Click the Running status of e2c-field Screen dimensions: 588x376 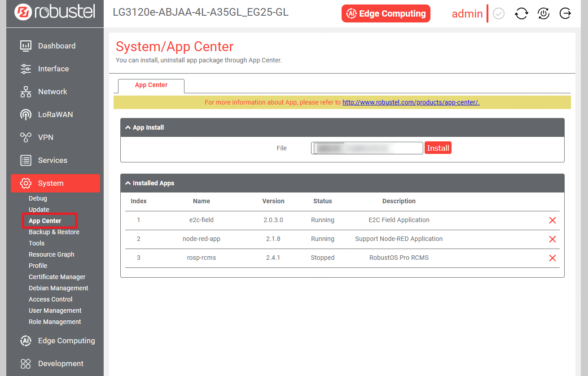pos(323,220)
